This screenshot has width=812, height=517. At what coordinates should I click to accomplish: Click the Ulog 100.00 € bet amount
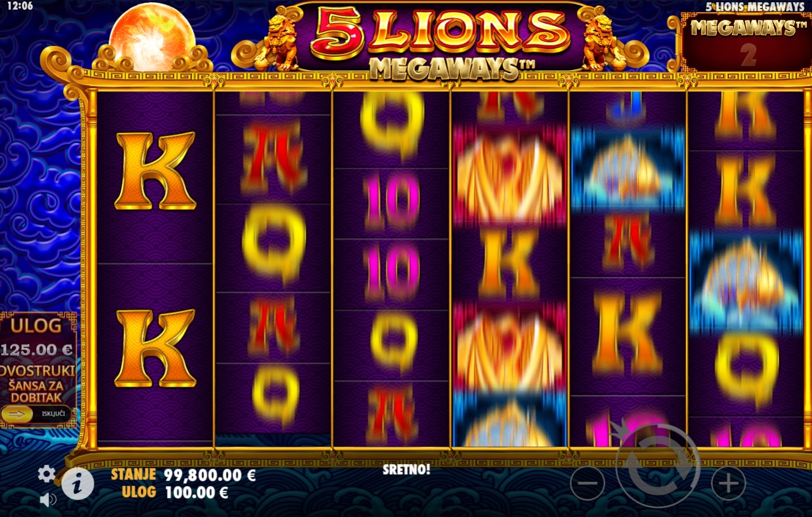[196, 492]
